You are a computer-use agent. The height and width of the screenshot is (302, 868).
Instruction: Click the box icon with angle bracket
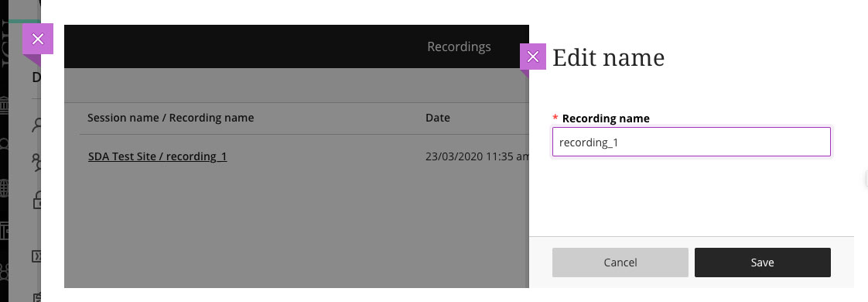tap(37, 256)
